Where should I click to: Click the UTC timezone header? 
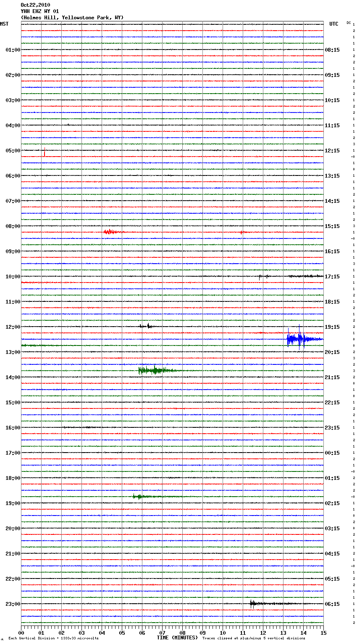[334, 24]
